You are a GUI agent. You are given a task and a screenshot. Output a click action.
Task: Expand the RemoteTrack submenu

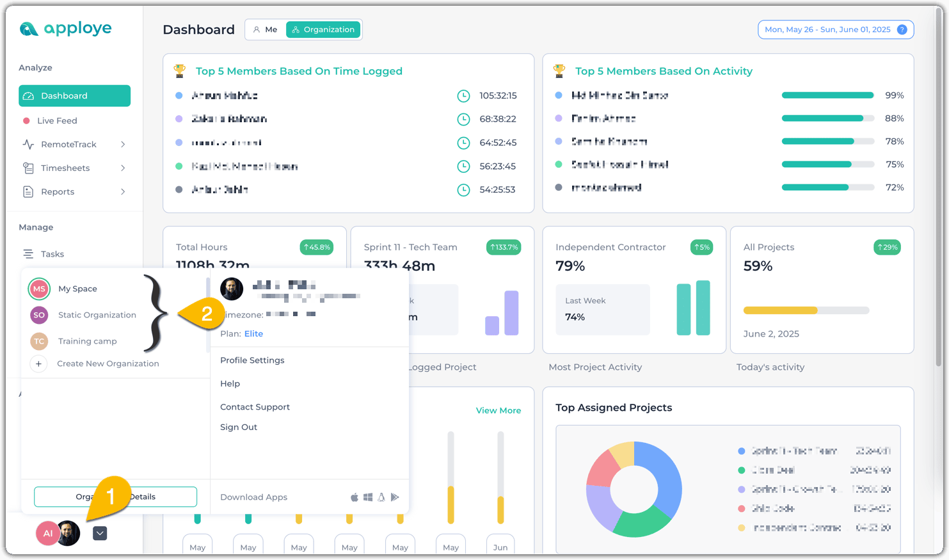pos(123,145)
